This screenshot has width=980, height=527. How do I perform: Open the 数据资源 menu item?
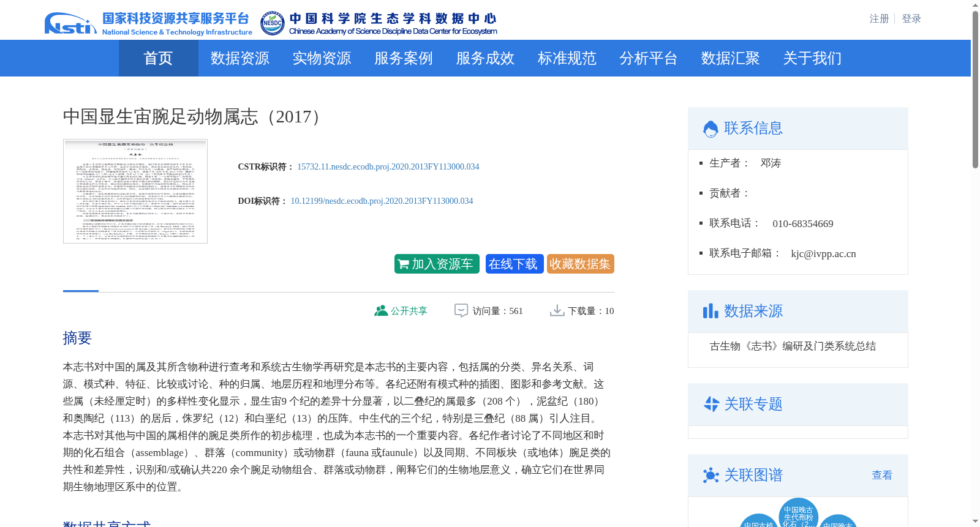pyautogui.click(x=239, y=58)
